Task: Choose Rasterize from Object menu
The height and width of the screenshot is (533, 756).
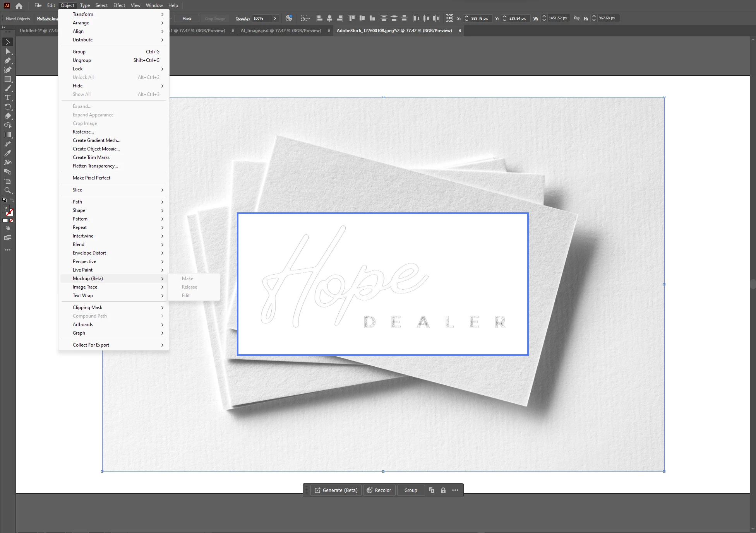Action: [x=83, y=132]
